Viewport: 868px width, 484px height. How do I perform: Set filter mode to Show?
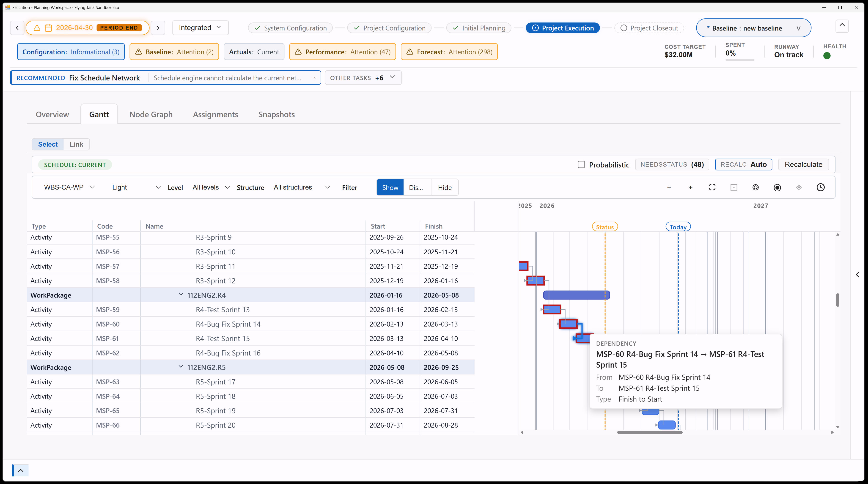click(x=390, y=187)
